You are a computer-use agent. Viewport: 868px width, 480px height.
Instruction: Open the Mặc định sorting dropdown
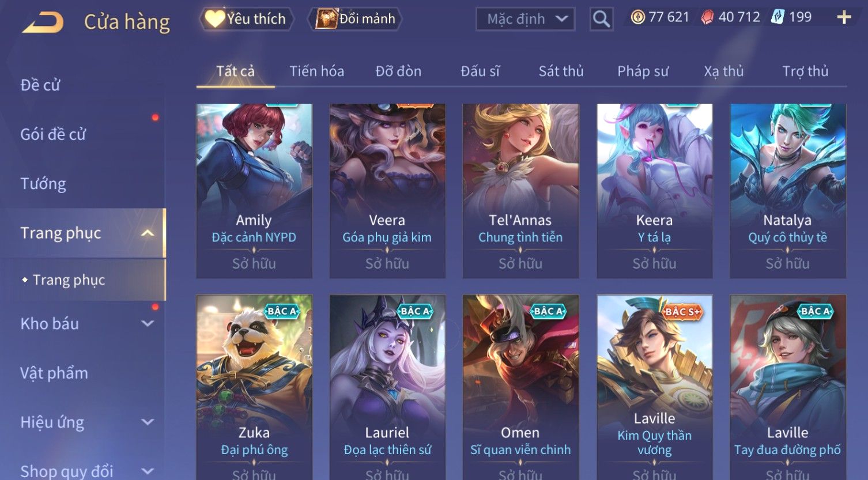pyautogui.click(x=526, y=19)
